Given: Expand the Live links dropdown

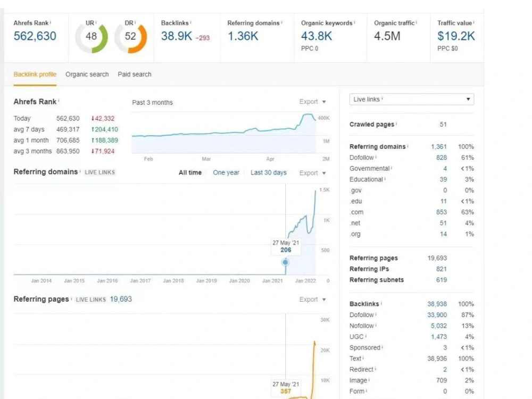Looking at the screenshot, I should pyautogui.click(x=412, y=99).
